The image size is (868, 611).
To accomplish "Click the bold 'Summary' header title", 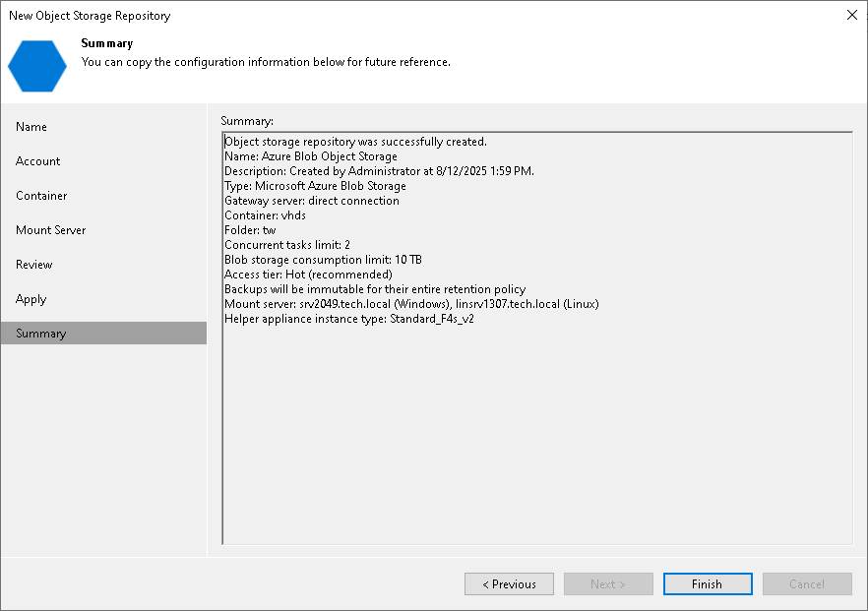I will pyautogui.click(x=107, y=43).
